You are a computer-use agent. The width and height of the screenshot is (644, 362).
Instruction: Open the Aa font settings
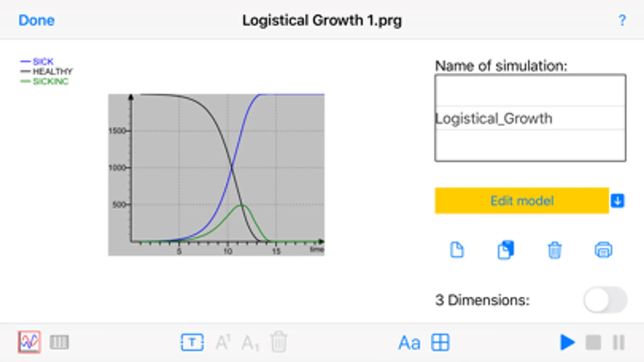point(409,343)
